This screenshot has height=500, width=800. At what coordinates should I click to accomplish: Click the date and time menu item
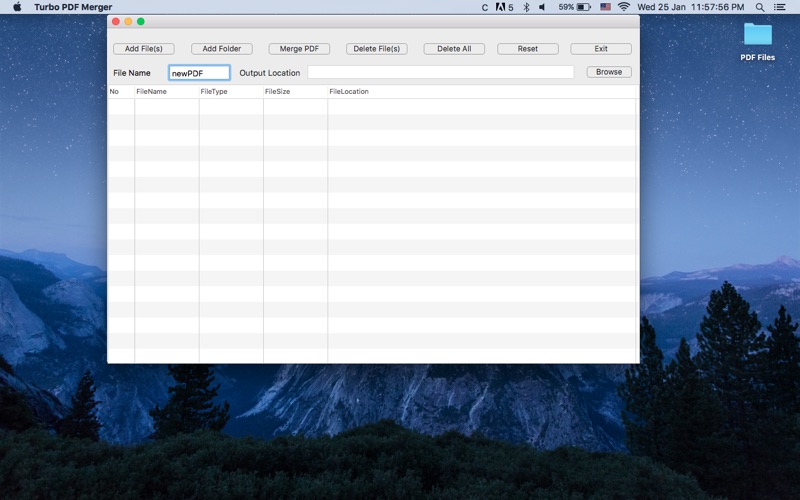tap(690, 7)
